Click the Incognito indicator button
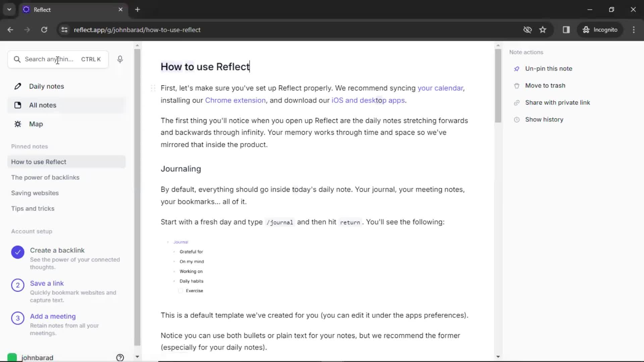Image resolution: width=644 pixels, height=362 pixels. point(600,30)
